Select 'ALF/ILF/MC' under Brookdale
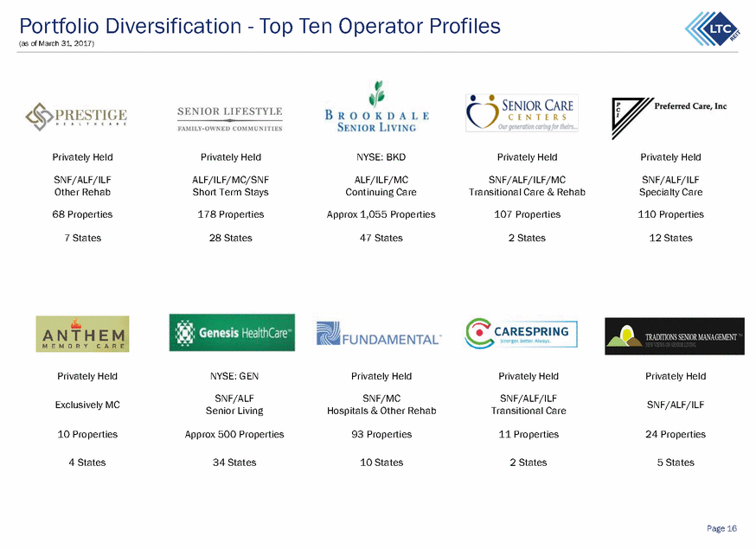This screenshot has height=549, width=756. (381, 180)
